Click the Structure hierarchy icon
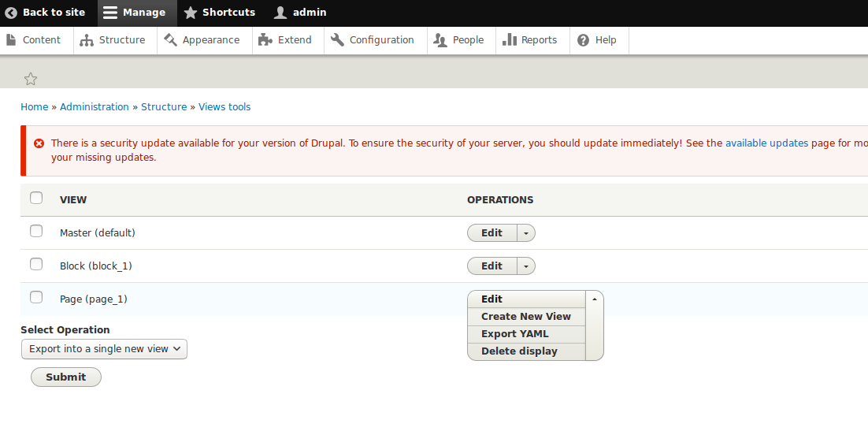The width and height of the screenshot is (868, 446). tap(87, 40)
